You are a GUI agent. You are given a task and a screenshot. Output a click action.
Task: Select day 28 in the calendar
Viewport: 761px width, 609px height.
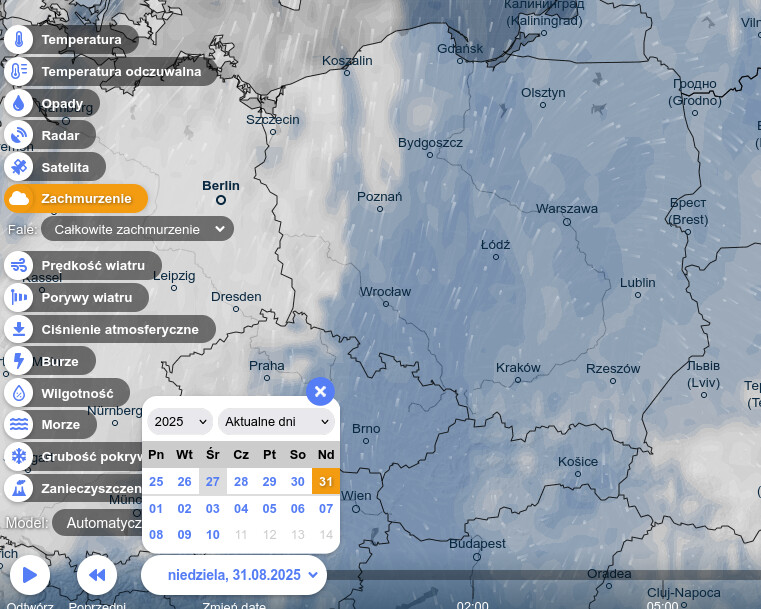[x=241, y=482]
